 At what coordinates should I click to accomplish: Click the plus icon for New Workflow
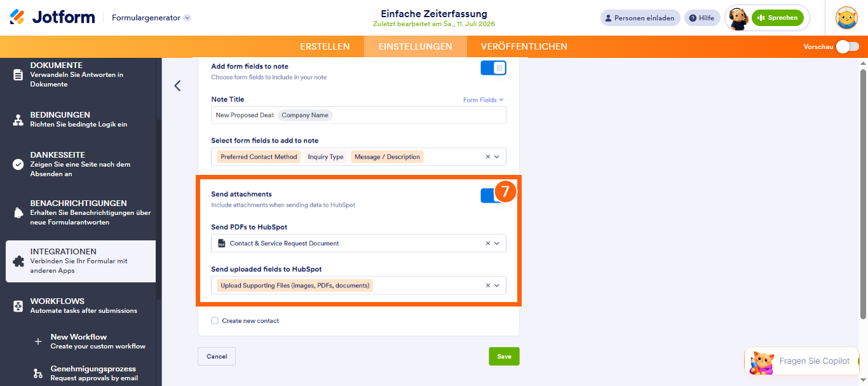coord(38,341)
